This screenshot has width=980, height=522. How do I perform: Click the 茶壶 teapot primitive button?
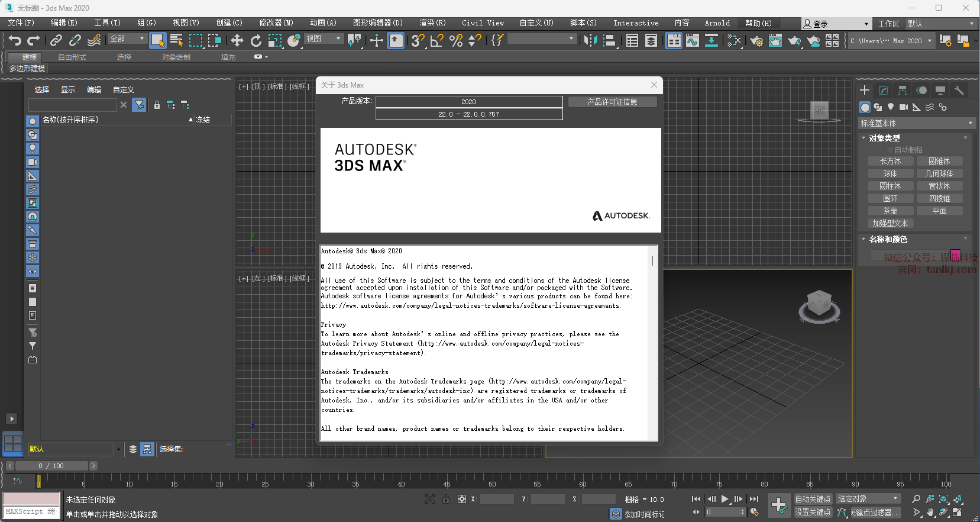coord(890,211)
